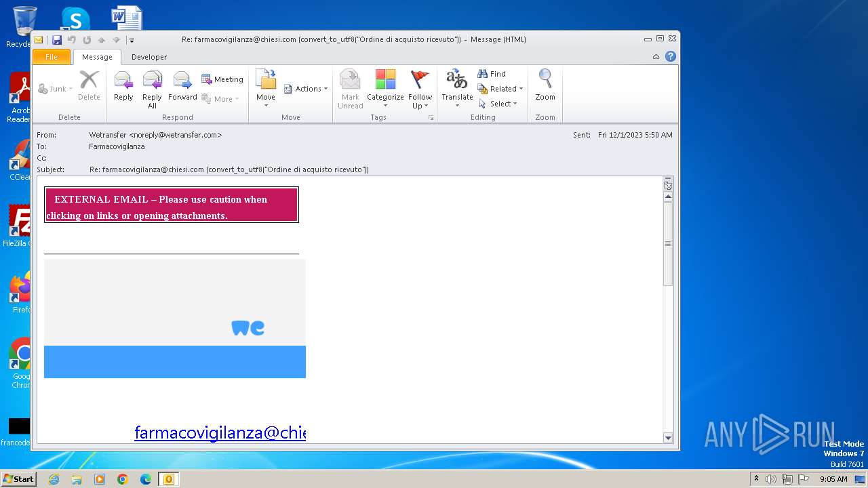Click the recipient Farmacovigilanza
The image size is (868, 488).
click(x=117, y=146)
